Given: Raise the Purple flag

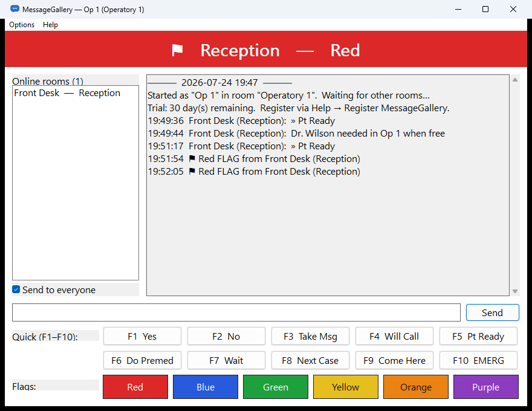Looking at the screenshot, I should click(486, 387).
